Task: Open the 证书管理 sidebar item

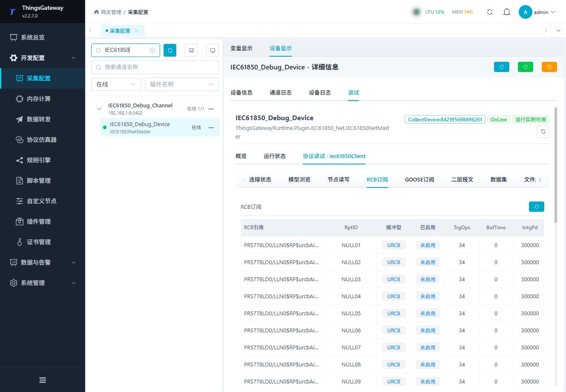Action: (x=42, y=242)
